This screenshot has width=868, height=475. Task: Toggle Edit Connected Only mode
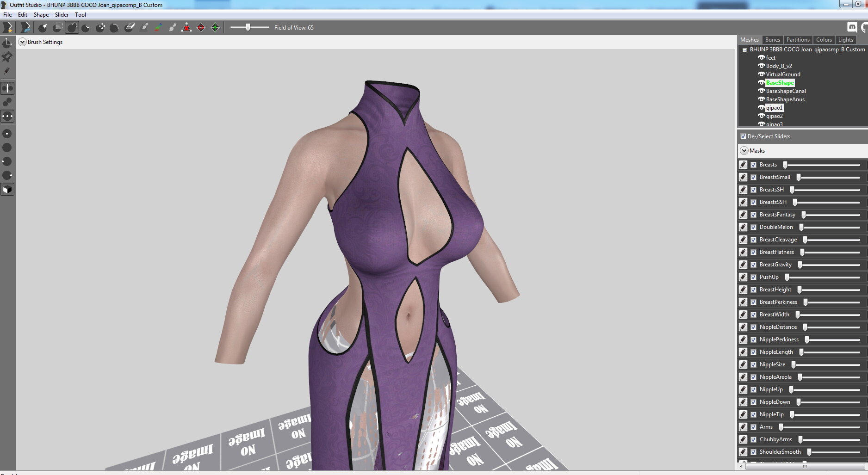click(x=7, y=102)
